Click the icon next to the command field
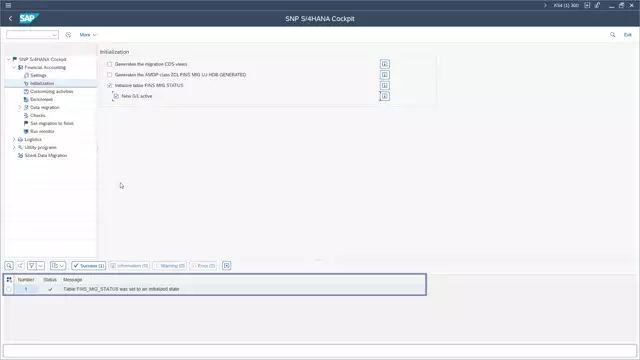This screenshot has width=640, height=360. click(x=68, y=35)
